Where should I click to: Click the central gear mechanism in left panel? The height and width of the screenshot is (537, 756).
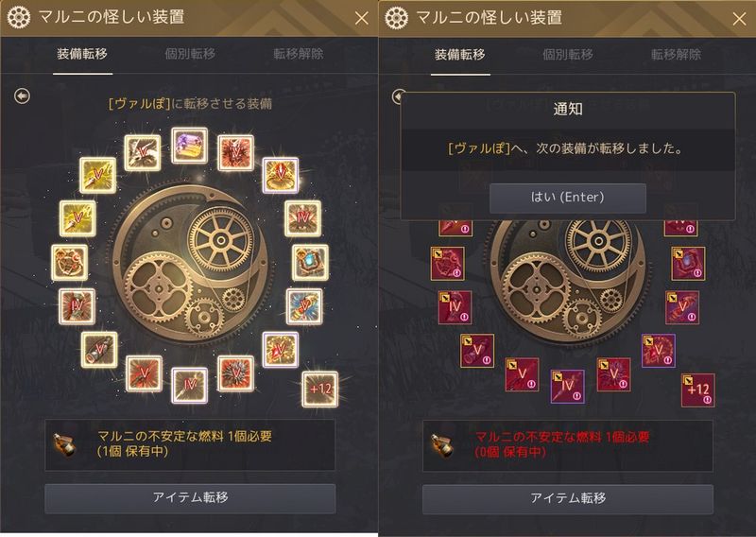[x=191, y=265]
